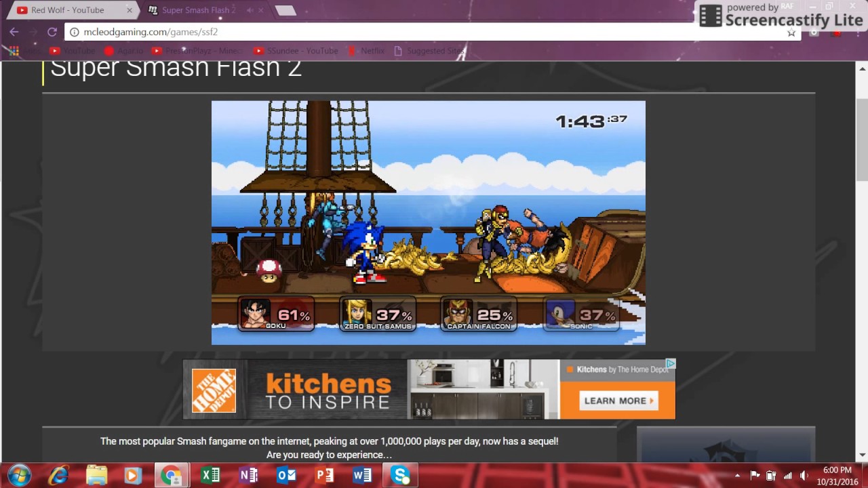Screen dimensions: 868x488
Task: Open the SSundee - YouTube bookmark
Action: (x=296, y=51)
